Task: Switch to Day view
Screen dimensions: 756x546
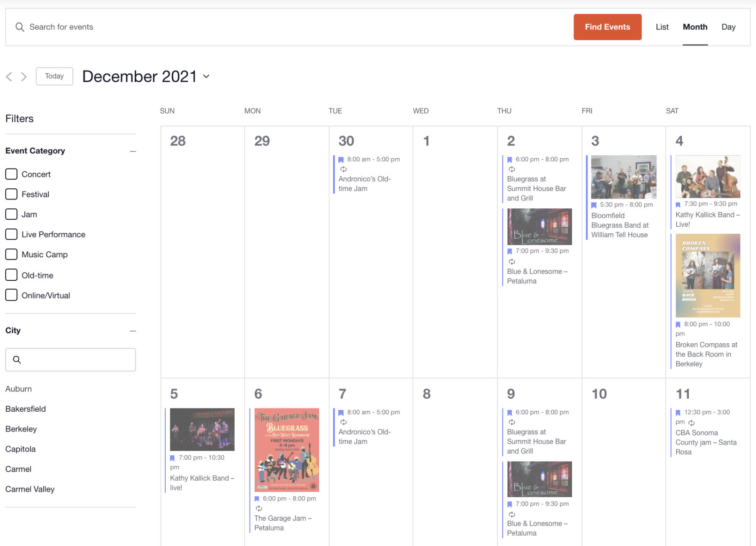Action: click(728, 27)
